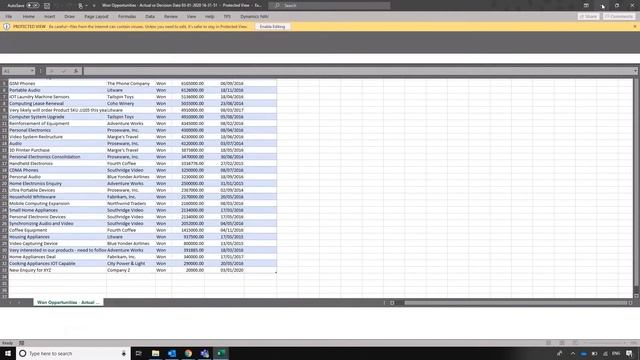Image resolution: width=640 pixels, height=360 pixels.
Task: Switch to the Home tab
Action: [x=29, y=16]
